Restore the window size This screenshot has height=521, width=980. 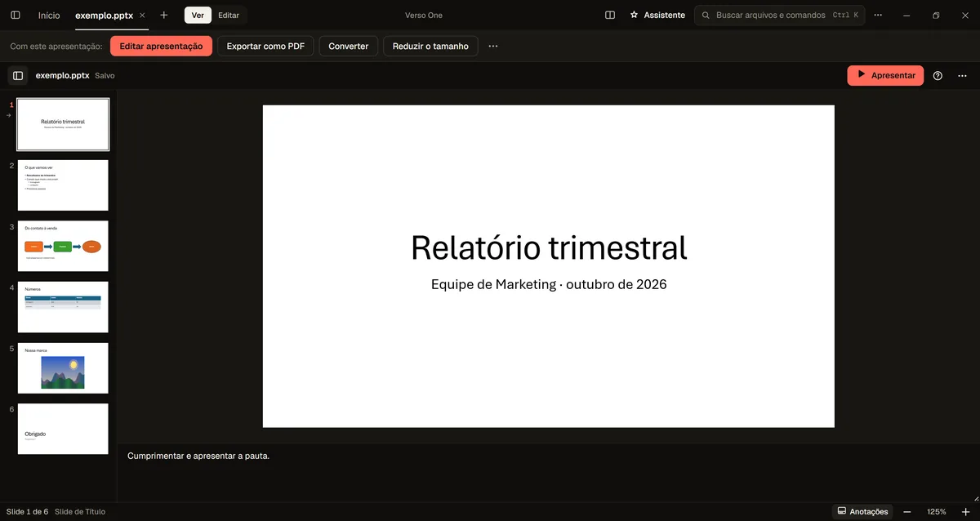point(935,15)
